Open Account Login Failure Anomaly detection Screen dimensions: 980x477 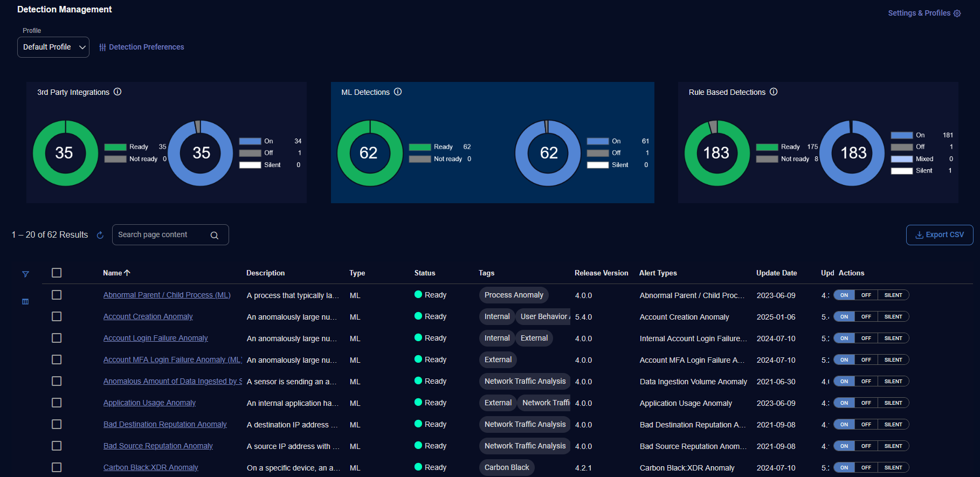(x=156, y=338)
